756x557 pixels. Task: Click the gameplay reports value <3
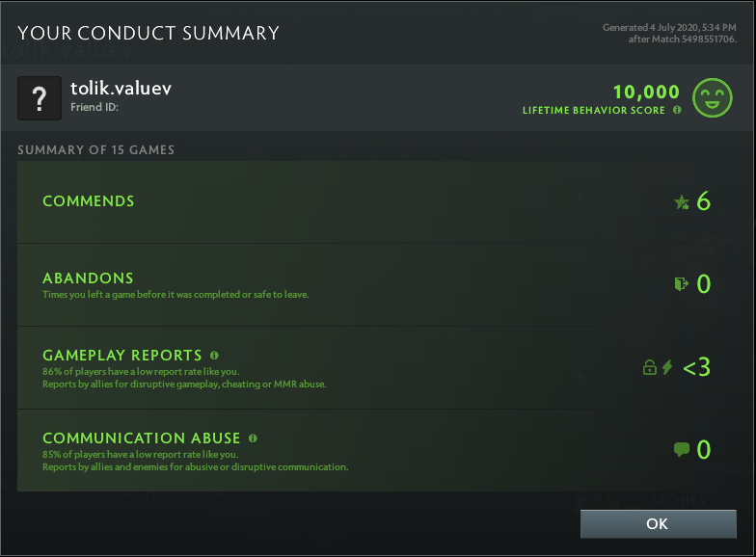696,367
